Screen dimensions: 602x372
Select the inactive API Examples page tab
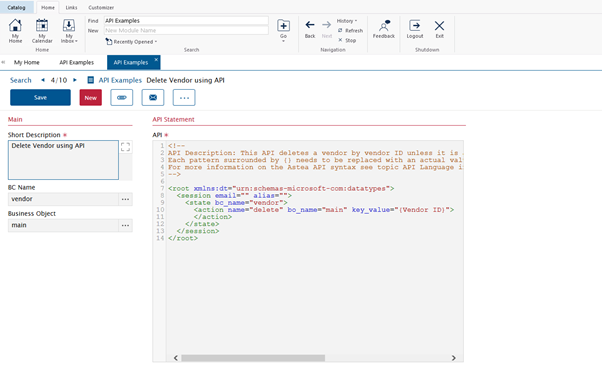click(76, 62)
